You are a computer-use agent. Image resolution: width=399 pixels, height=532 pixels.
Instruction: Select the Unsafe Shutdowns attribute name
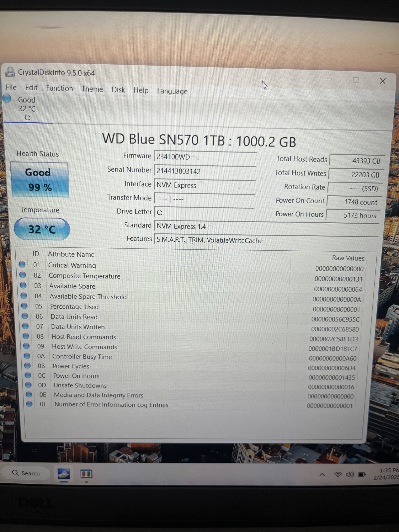coord(80,385)
